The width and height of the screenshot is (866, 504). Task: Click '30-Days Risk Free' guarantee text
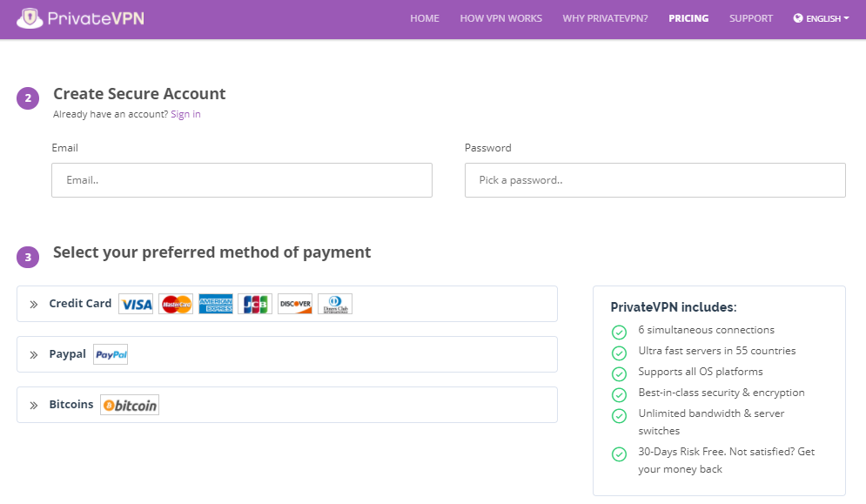[726, 460]
